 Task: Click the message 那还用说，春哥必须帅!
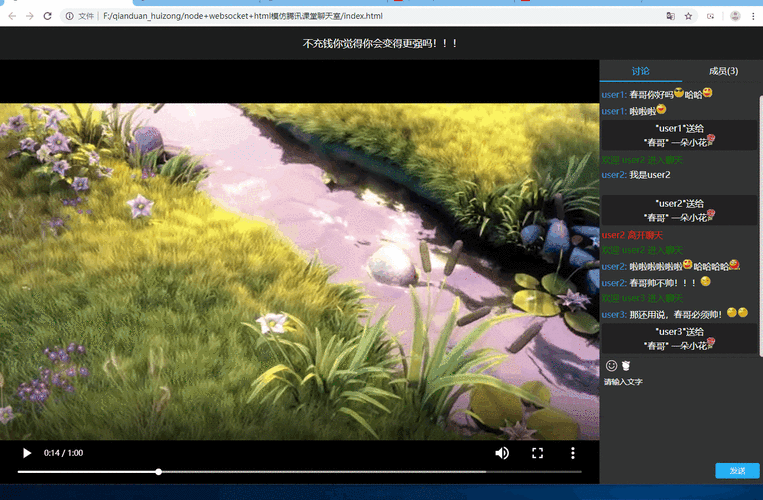coord(675,314)
